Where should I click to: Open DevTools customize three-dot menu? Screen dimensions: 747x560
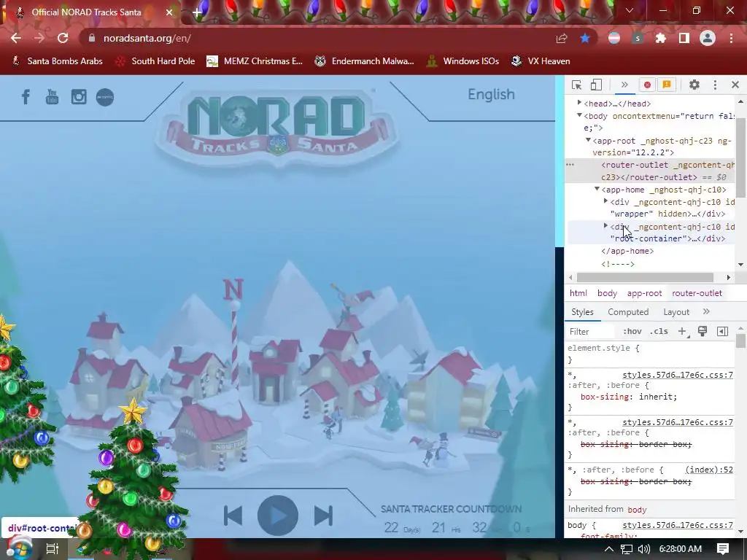(x=715, y=85)
